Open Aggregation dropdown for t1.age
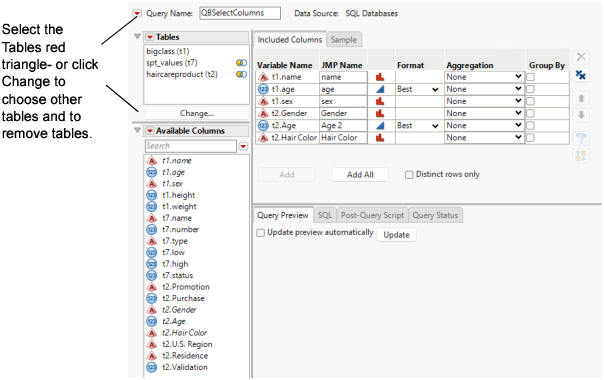This screenshot has height=380, width=604. [x=484, y=89]
